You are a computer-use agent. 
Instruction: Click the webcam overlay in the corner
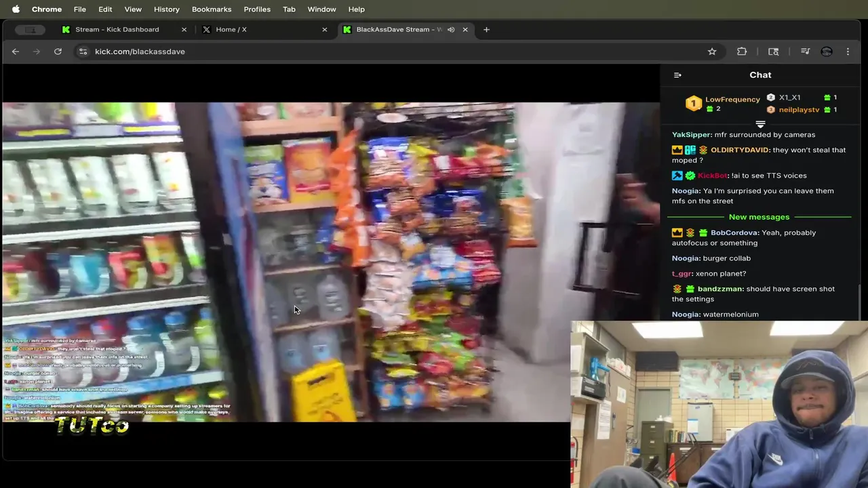pyautogui.click(x=719, y=405)
